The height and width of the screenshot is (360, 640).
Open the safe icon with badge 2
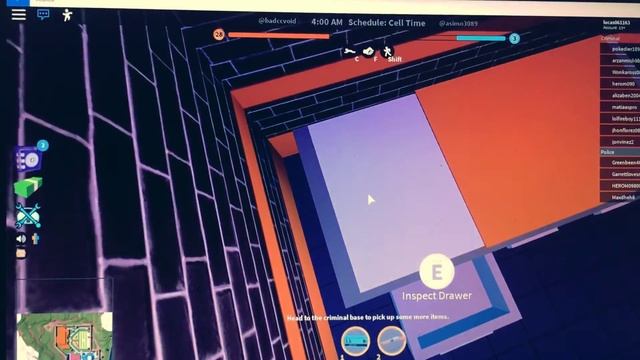(29, 159)
